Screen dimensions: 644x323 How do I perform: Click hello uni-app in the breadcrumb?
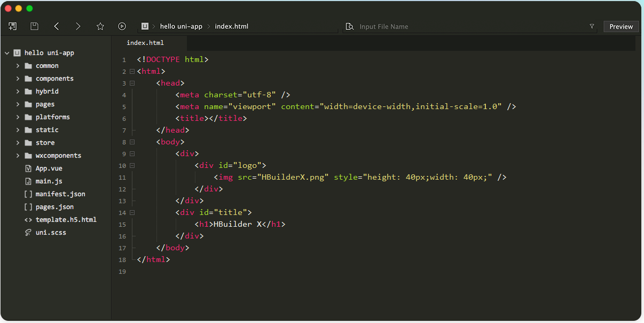click(181, 26)
